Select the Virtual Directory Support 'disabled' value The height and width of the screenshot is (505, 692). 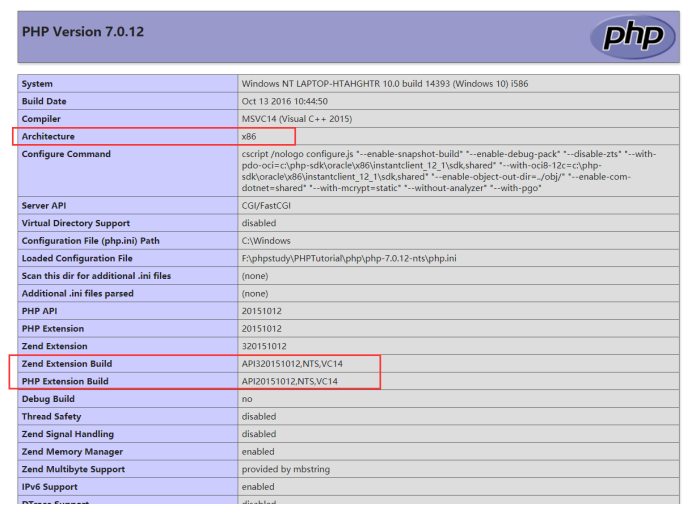[x=259, y=223]
